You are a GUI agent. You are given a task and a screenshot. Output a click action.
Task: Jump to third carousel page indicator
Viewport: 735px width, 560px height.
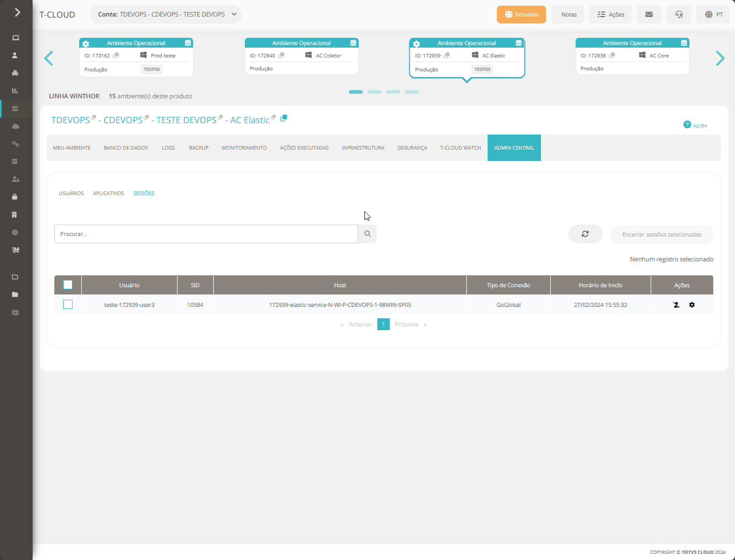(393, 92)
